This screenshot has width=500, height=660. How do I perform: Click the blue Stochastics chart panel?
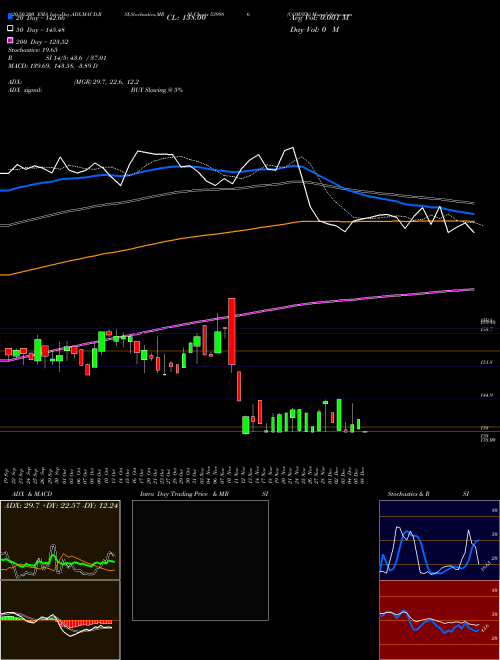tap(439, 540)
